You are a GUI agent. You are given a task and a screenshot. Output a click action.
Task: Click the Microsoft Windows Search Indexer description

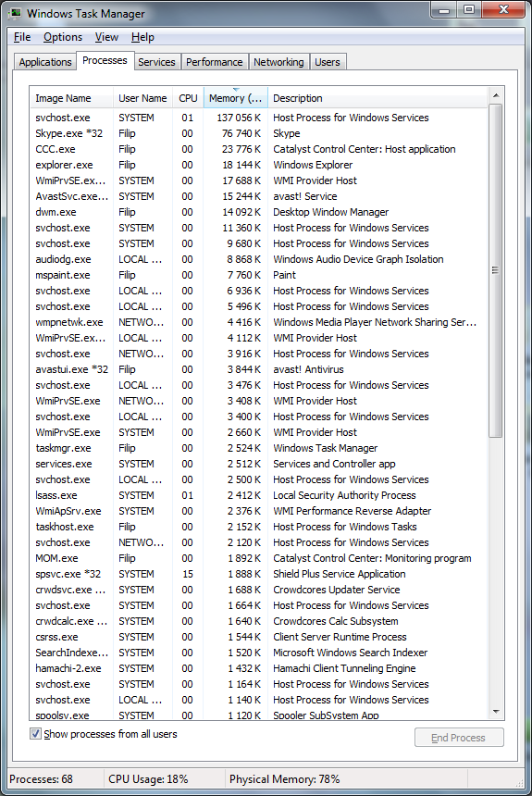click(x=351, y=653)
